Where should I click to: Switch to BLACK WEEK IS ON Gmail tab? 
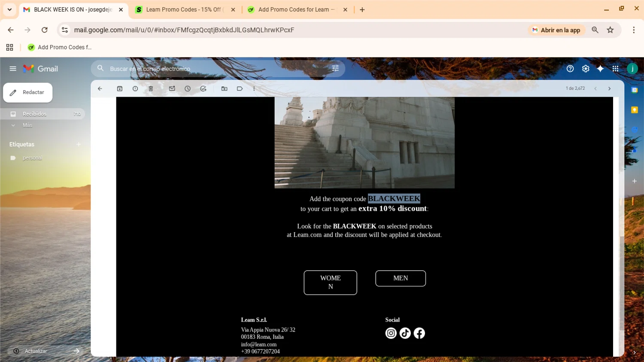pos(73,9)
